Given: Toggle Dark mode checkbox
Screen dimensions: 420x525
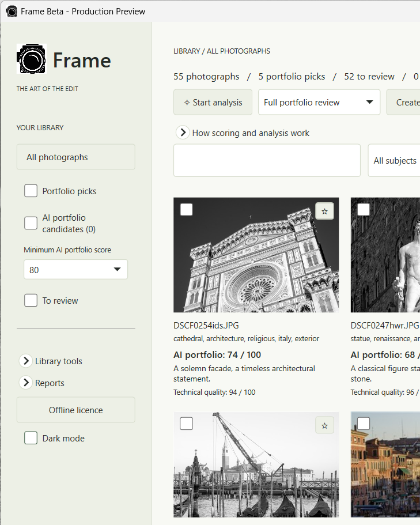Looking at the screenshot, I should point(31,438).
